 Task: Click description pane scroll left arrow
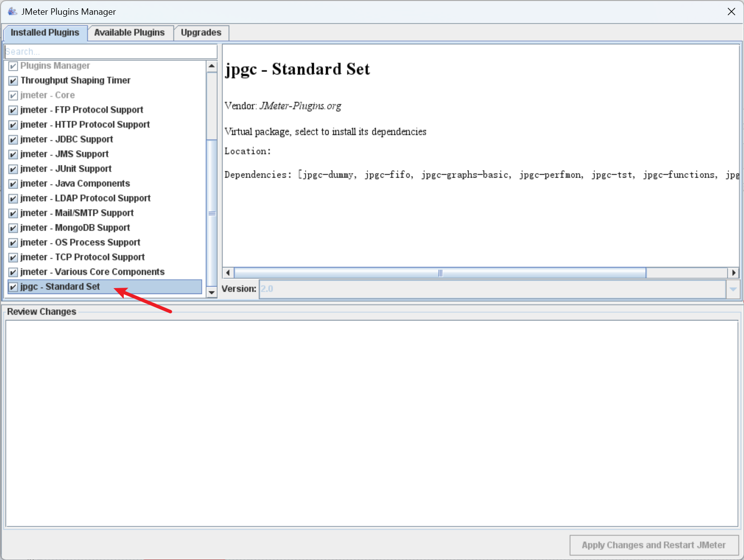[x=228, y=273]
